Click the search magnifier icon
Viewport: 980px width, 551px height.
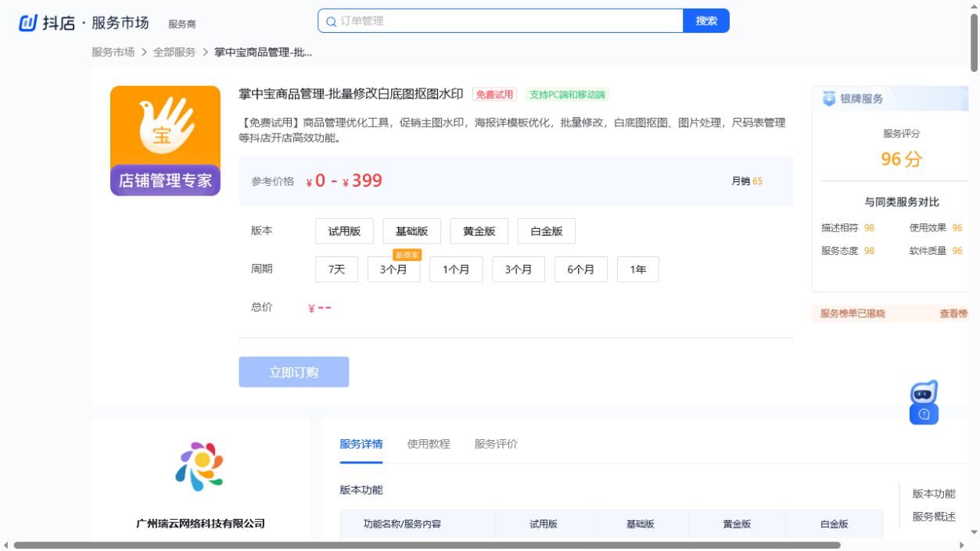click(331, 21)
